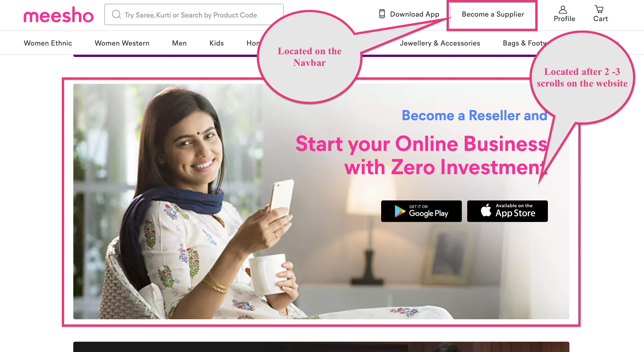Screen dimensions: 644x352
Task: Open the Bags & Footwear category
Action: click(x=525, y=43)
